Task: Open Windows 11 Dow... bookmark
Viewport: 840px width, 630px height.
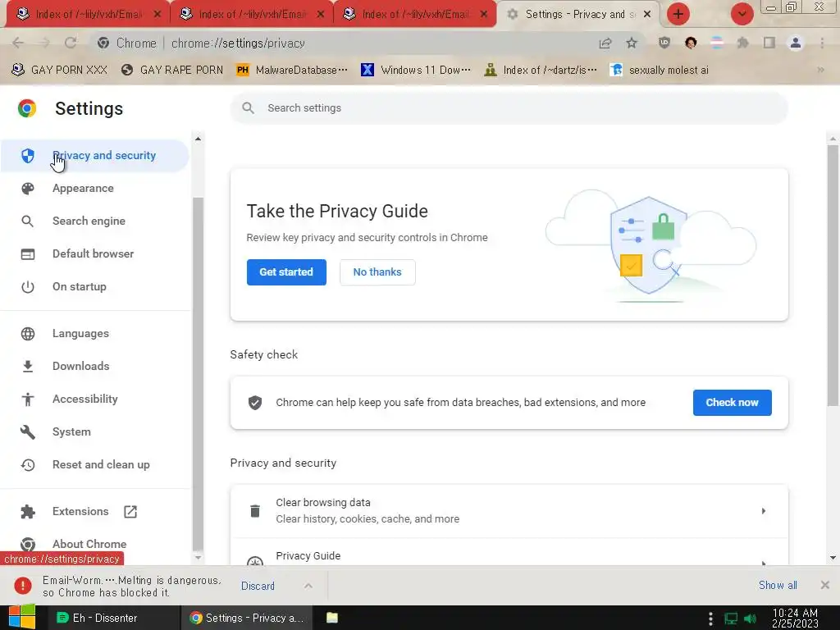Action: click(x=416, y=71)
